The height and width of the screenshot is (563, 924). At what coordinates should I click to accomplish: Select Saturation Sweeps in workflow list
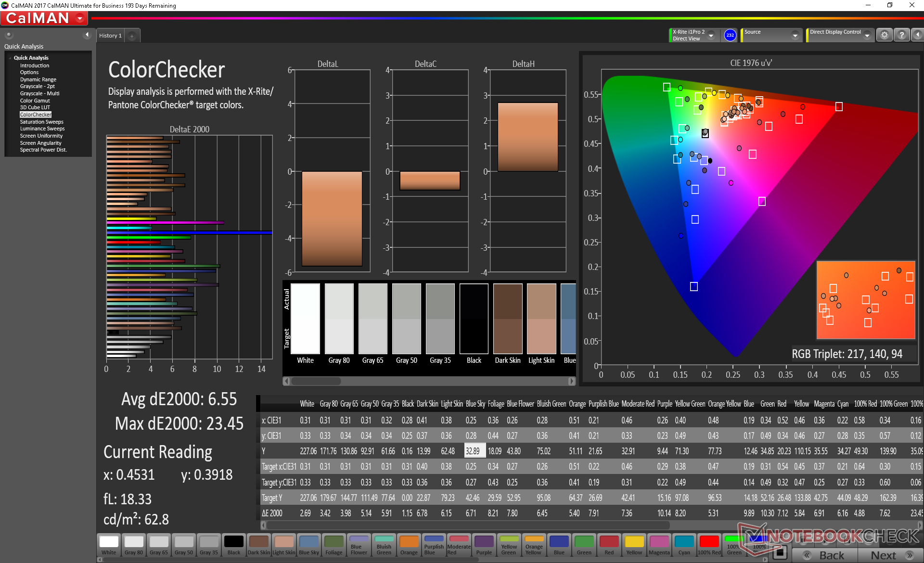point(41,122)
